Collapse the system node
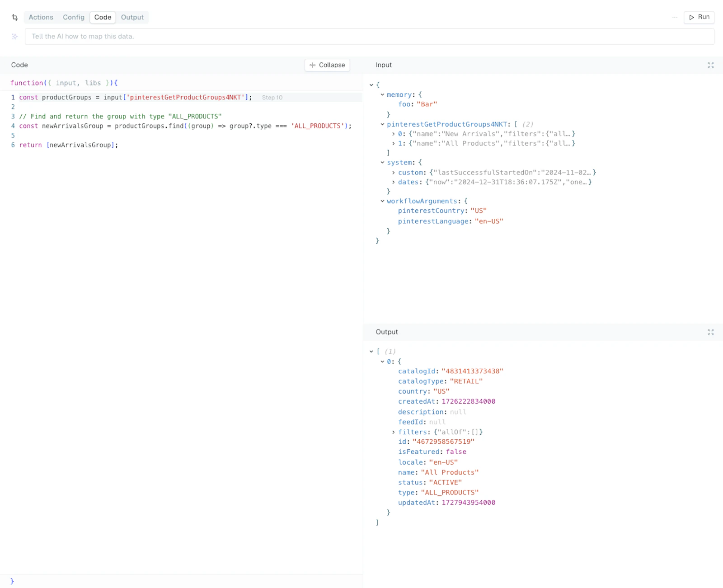 click(382, 162)
